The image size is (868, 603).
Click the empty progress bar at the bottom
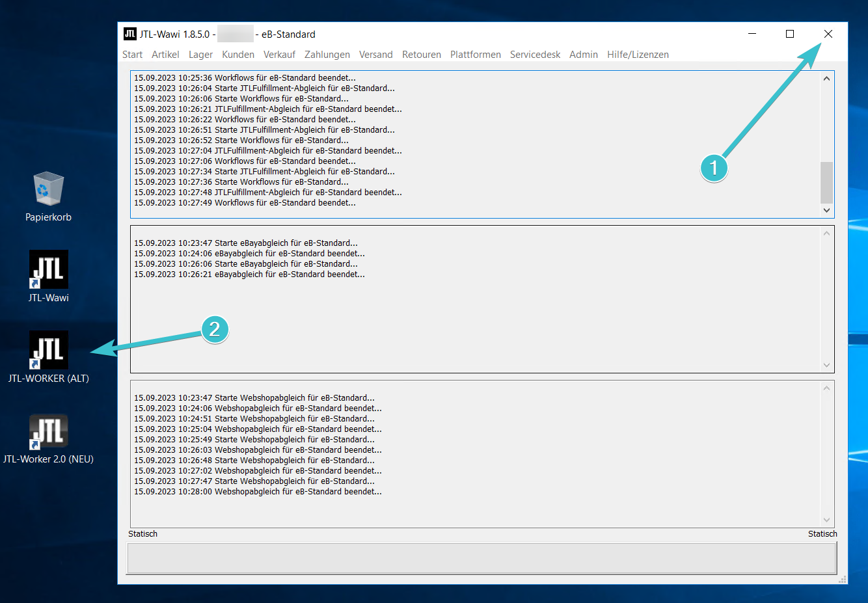(481, 558)
